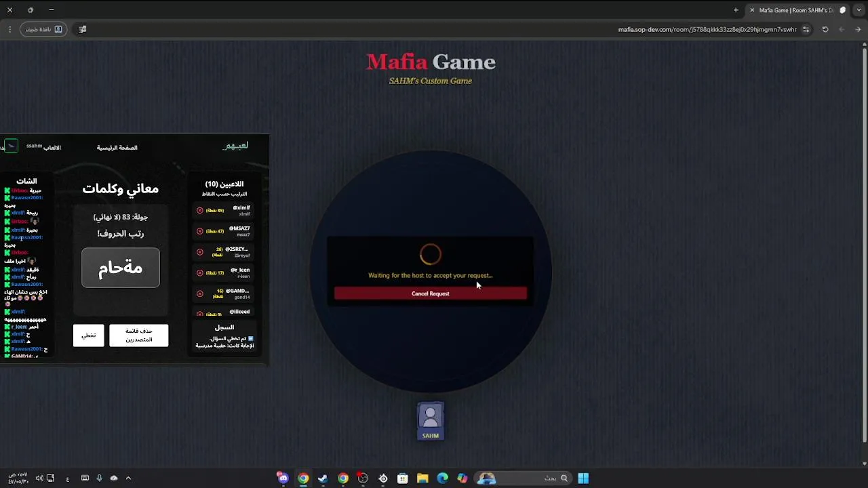Open the الالعاب games menu item
This screenshot has height=488, width=868.
pyautogui.click(x=52, y=148)
